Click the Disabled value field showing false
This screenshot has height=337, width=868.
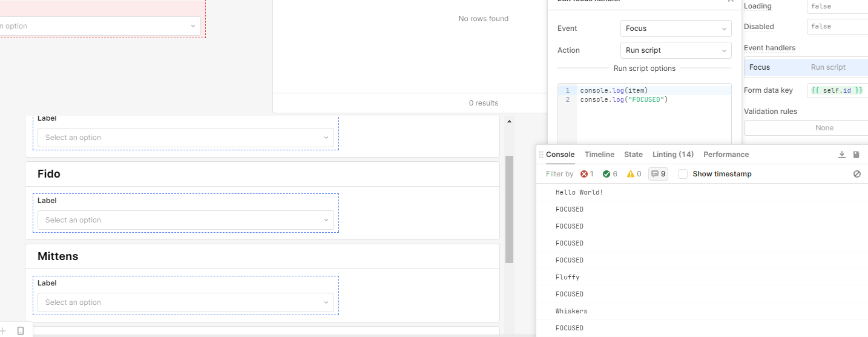[x=837, y=27]
